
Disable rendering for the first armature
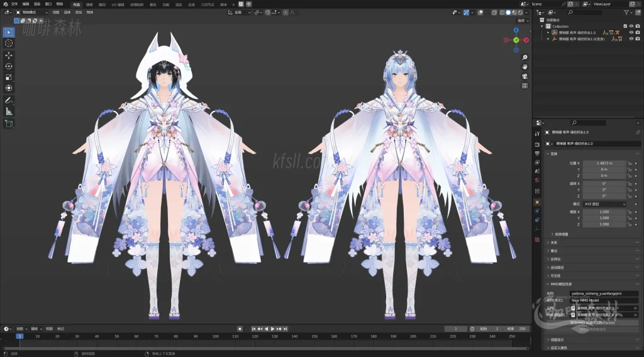click(x=638, y=33)
